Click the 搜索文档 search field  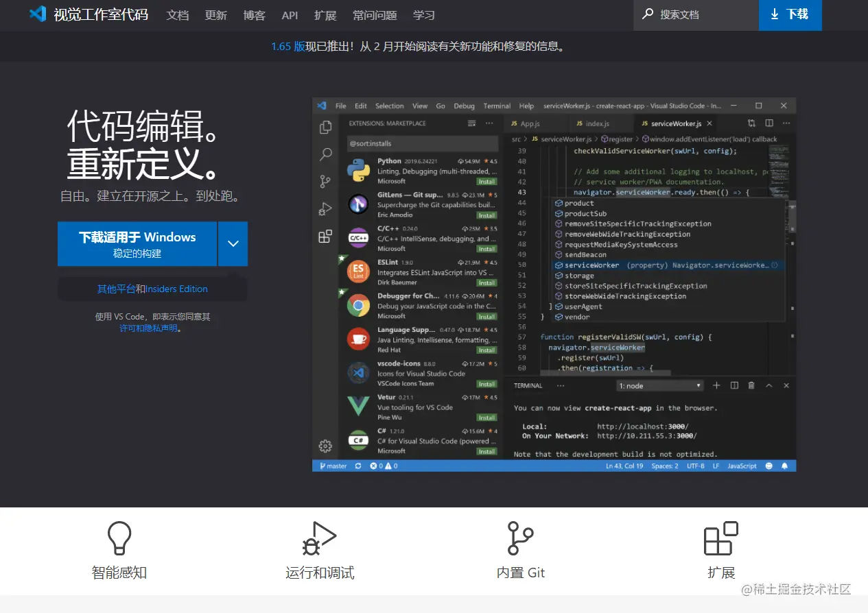point(696,14)
